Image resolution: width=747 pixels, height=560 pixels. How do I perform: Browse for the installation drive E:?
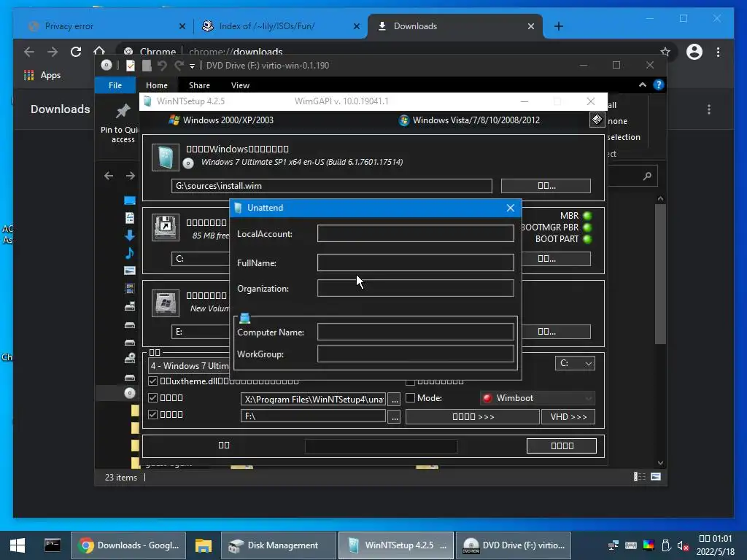557,332
